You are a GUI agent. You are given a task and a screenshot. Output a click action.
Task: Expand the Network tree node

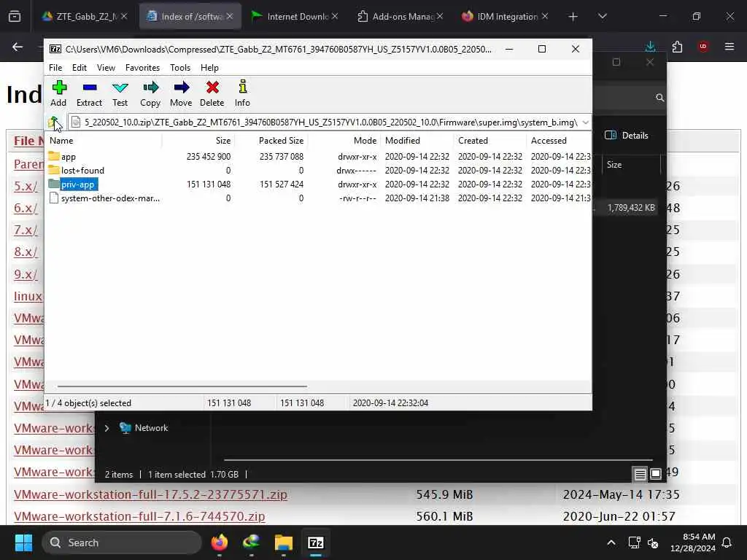107,428
